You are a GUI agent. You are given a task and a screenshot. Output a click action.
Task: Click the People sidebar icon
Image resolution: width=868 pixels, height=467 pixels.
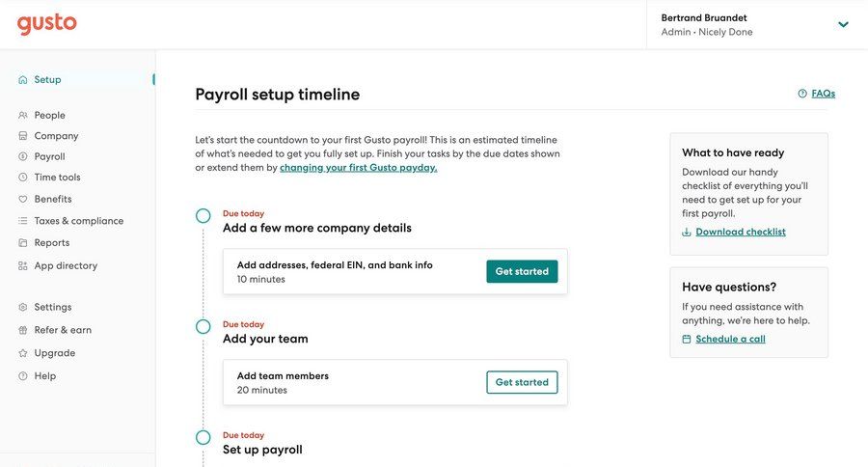click(x=23, y=116)
